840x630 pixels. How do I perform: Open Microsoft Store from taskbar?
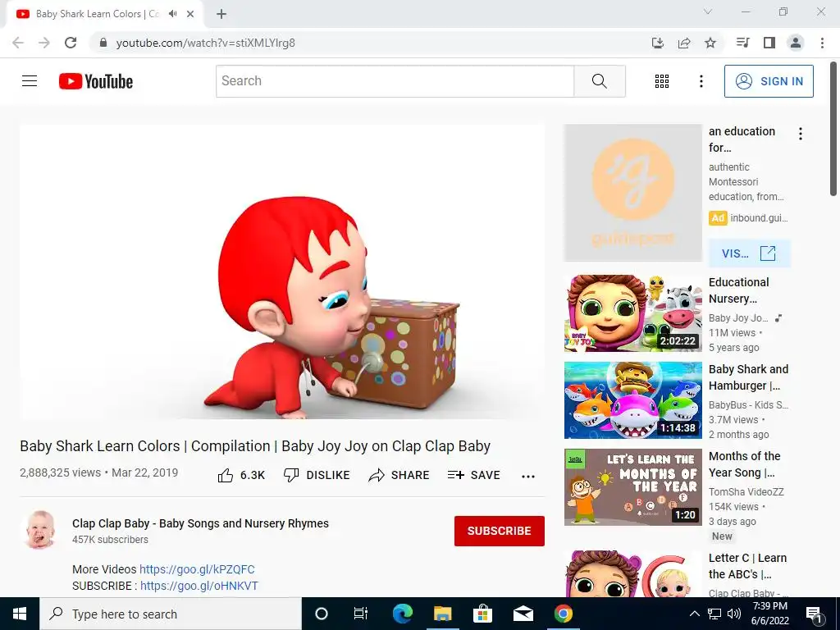482,614
